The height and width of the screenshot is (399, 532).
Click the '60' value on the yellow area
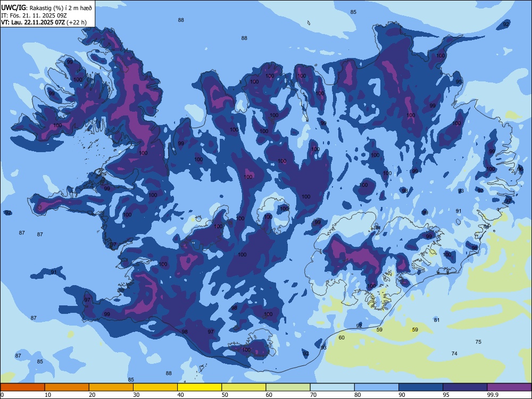342,338
